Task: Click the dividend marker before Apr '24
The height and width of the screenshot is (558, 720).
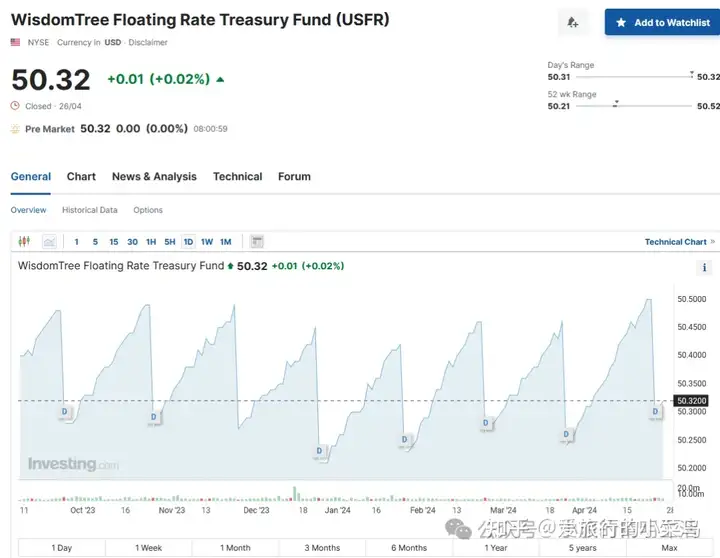Action: pos(566,434)
